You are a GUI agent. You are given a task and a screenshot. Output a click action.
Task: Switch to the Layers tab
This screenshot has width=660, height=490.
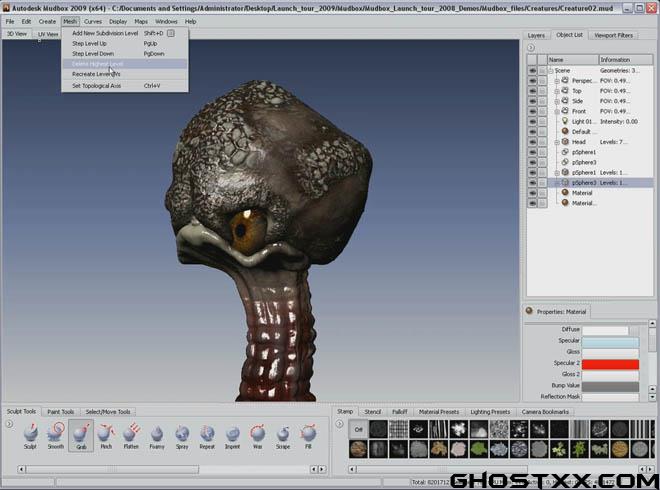pyautogui.click(x=536, y=35)
